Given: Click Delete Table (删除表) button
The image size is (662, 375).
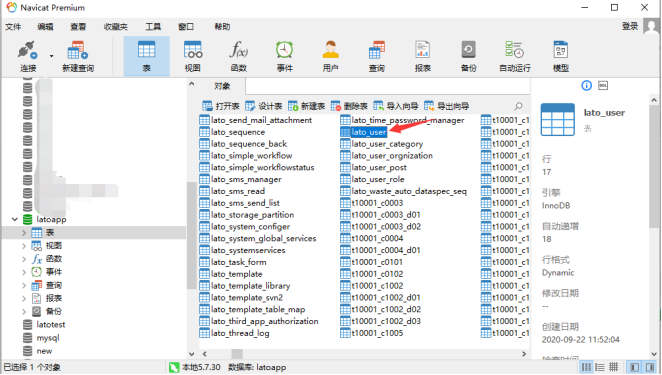Looking at the screenshot, I should click(349, 106).
